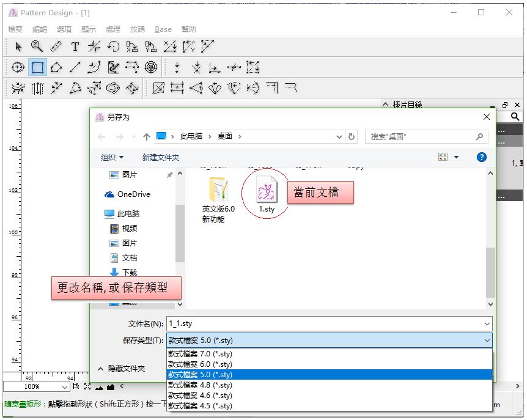
Task: Select OneDrive in the navigation pane
Action: pos(133,194)
